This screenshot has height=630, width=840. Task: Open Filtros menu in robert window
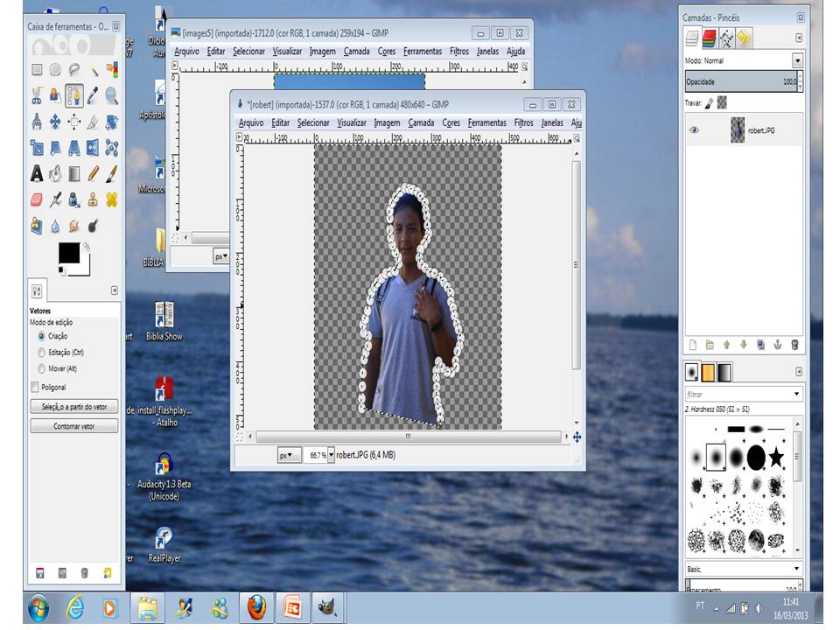523,122
